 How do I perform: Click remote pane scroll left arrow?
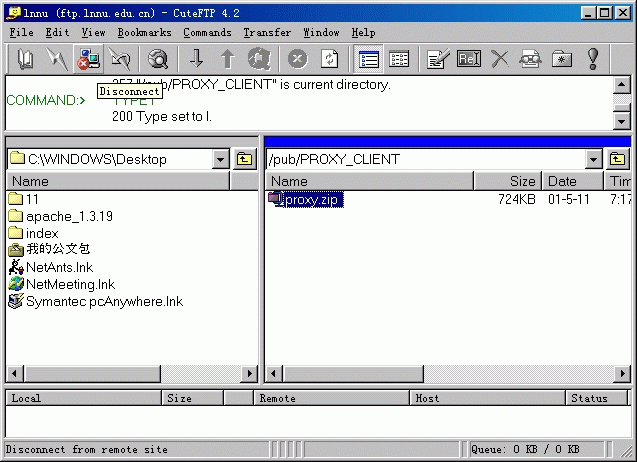274,373
